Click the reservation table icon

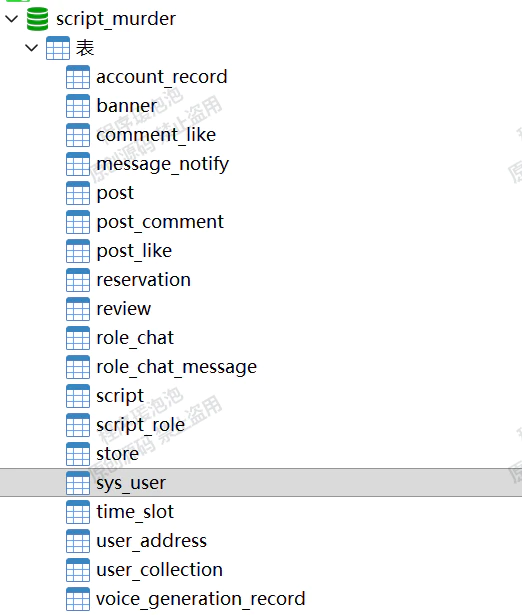click(78, 280)
